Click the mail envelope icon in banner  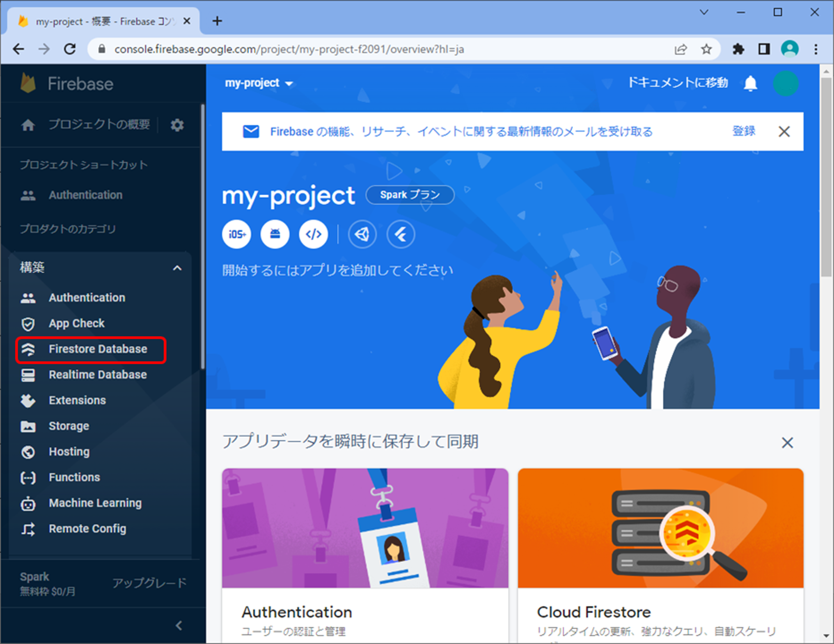[x=251, y=132]
